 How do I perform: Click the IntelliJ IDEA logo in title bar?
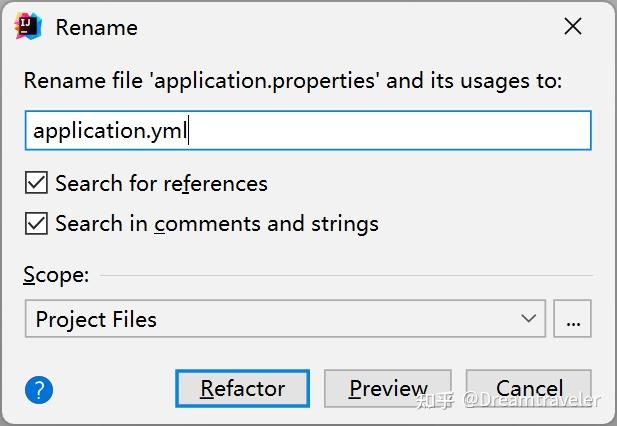coord(28,27)
